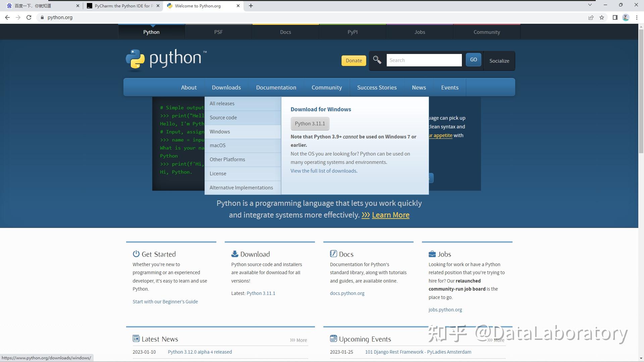Toggle the browser side panel icon
This screenshot has height=362, width=644.
coord(615,17)
